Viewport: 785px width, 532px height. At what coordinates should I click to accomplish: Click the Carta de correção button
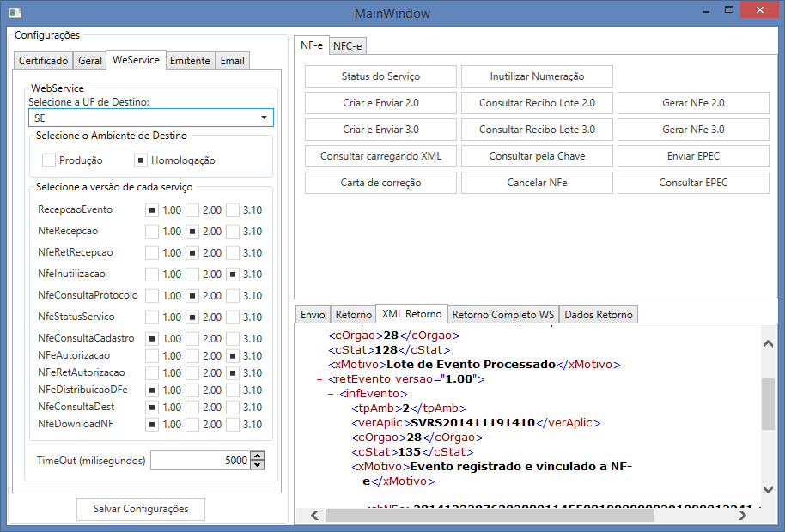click(380, 183)
